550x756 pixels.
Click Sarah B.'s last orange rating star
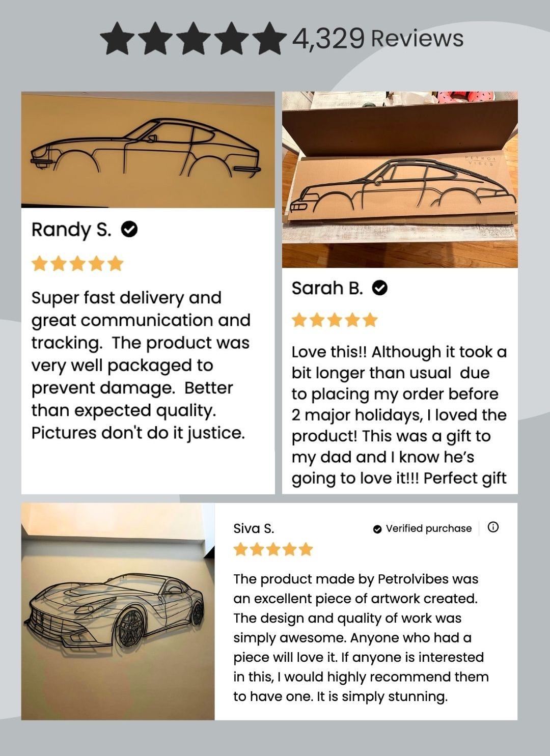(x=370, y=320)
